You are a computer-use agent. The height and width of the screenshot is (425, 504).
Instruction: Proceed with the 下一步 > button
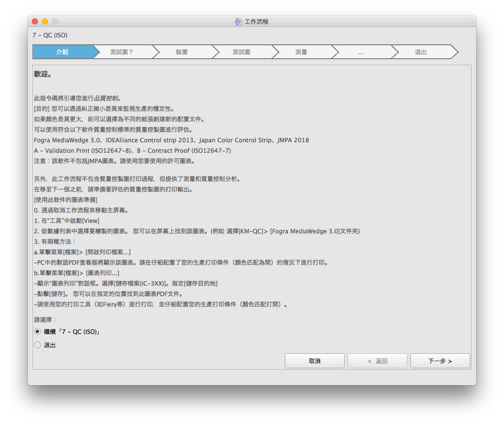[440, 361]
